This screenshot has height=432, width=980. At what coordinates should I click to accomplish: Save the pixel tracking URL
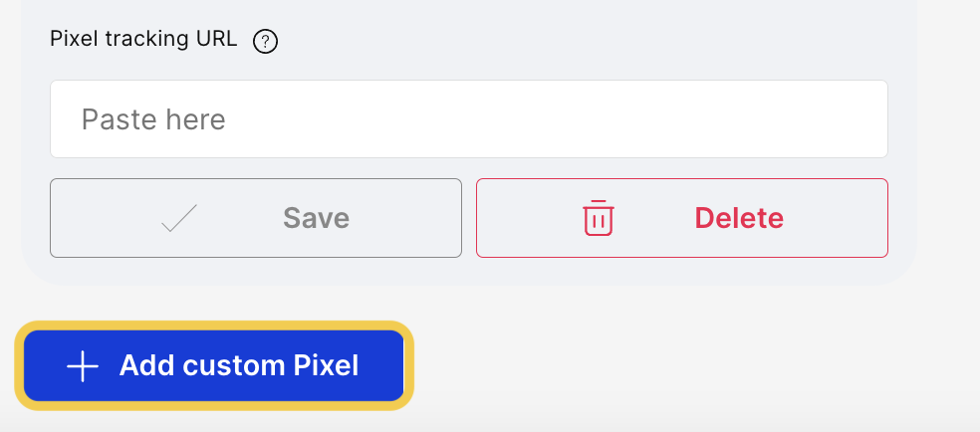(x=256, y=218)
